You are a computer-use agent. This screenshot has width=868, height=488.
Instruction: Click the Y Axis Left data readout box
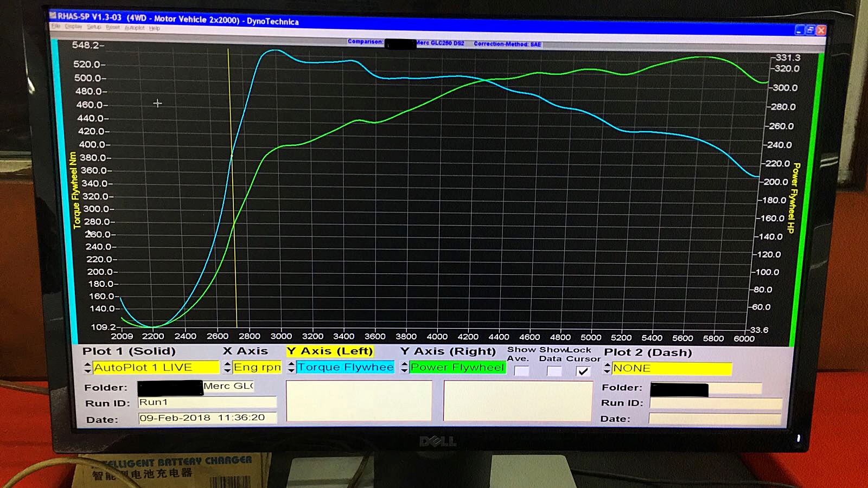[359, 400]
